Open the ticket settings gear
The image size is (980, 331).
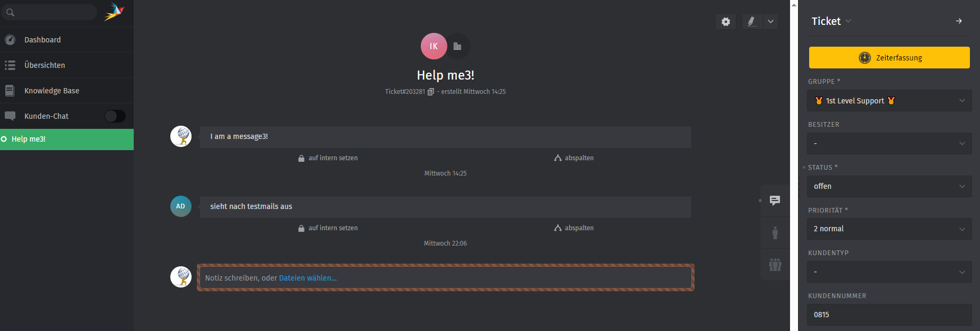(725, 22)
